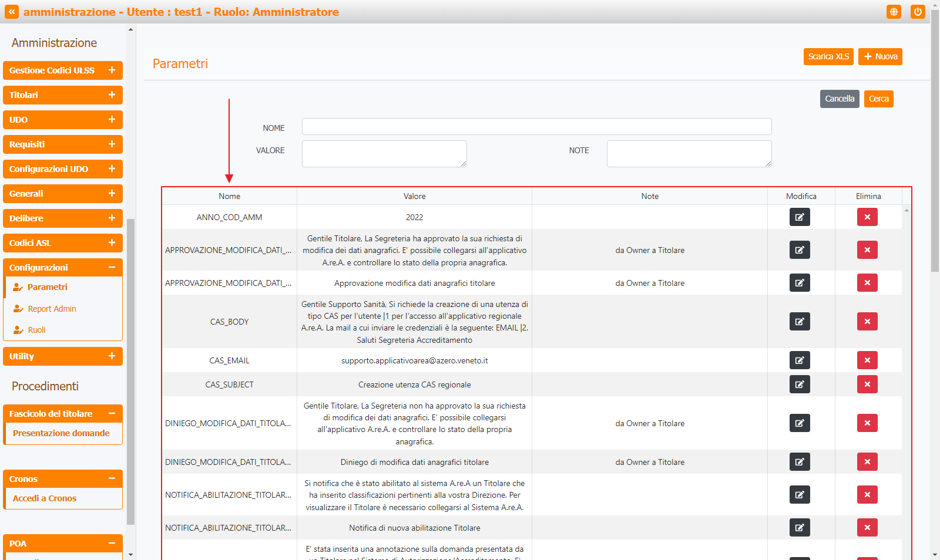Delete the CAS_SUBJECT parameter
This screenshot has width=940, height=560.
point(867,384)
